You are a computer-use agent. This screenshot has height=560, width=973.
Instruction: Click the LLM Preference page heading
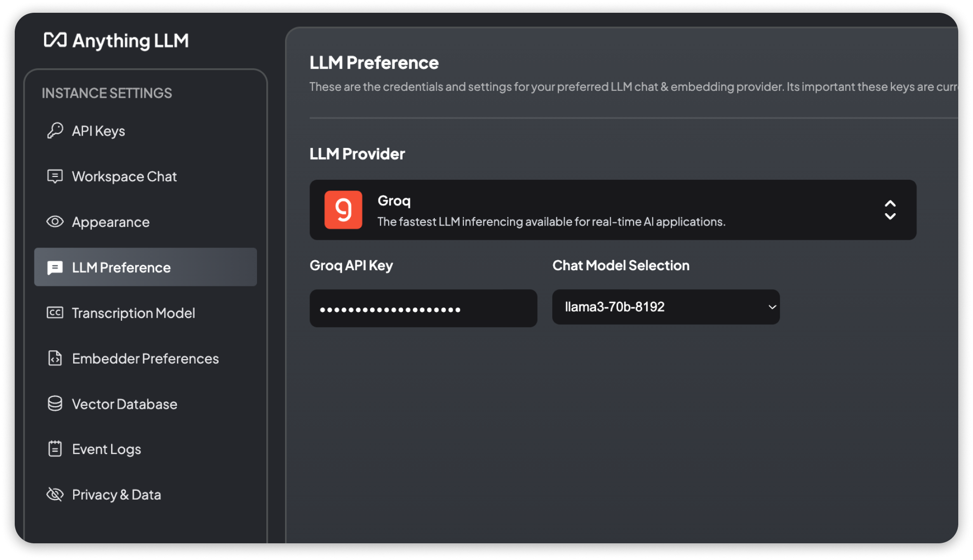pyautogui.click(x=374, y=63)
